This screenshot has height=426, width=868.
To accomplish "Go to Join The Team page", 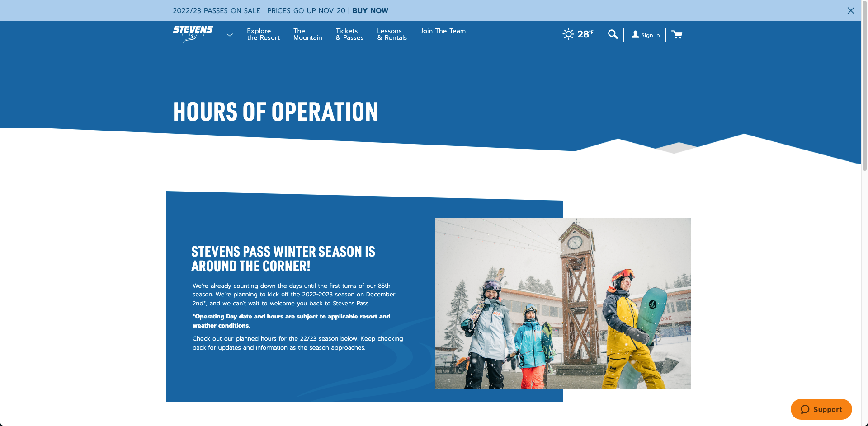I will pyautogui.click(x=443, y=31).
